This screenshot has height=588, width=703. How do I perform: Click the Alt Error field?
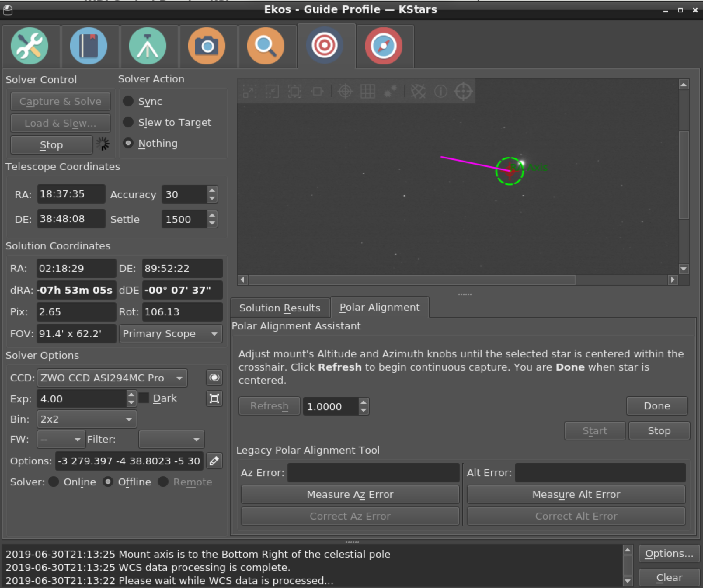(x=600, y=473)
